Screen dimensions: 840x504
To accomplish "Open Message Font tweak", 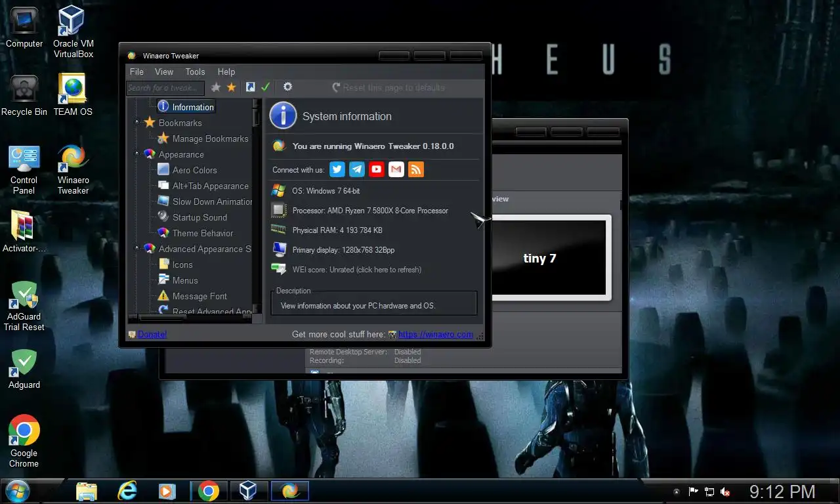I will click(199, 296).
